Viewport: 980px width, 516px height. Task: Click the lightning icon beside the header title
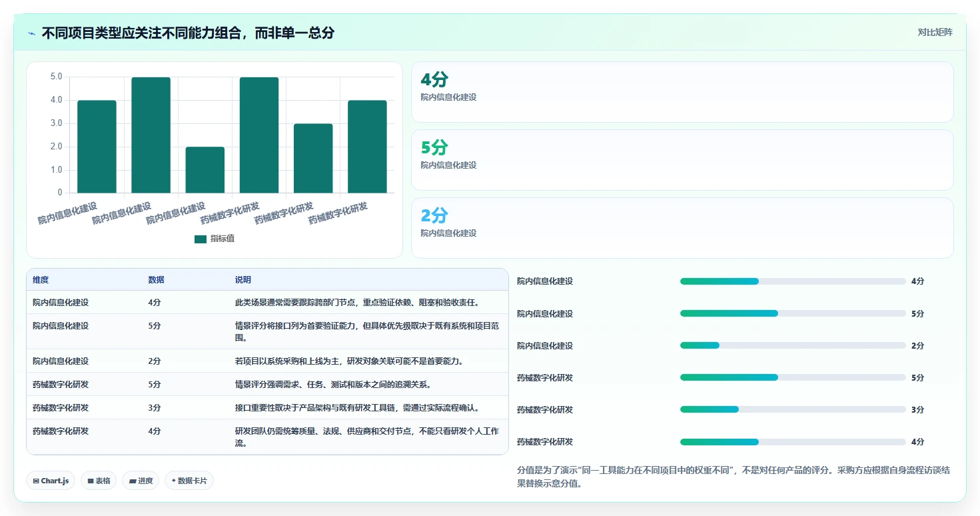point(31,33)
